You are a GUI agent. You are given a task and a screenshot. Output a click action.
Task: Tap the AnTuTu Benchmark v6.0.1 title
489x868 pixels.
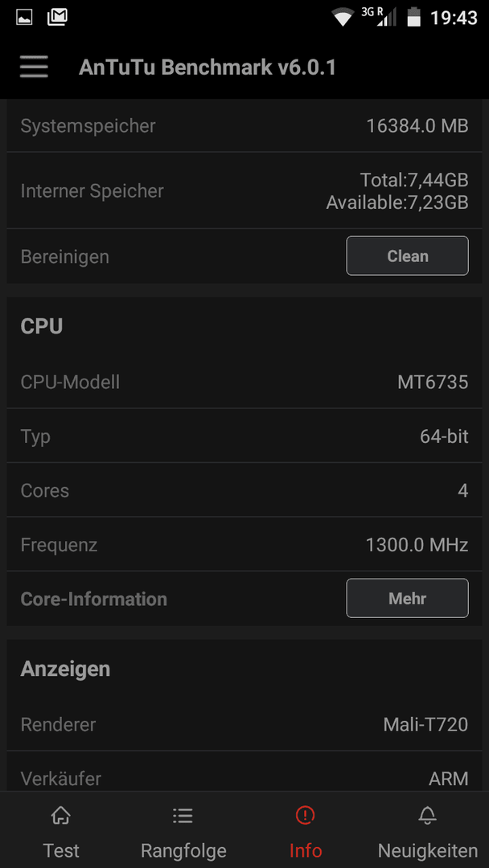[x=208, y=68]
